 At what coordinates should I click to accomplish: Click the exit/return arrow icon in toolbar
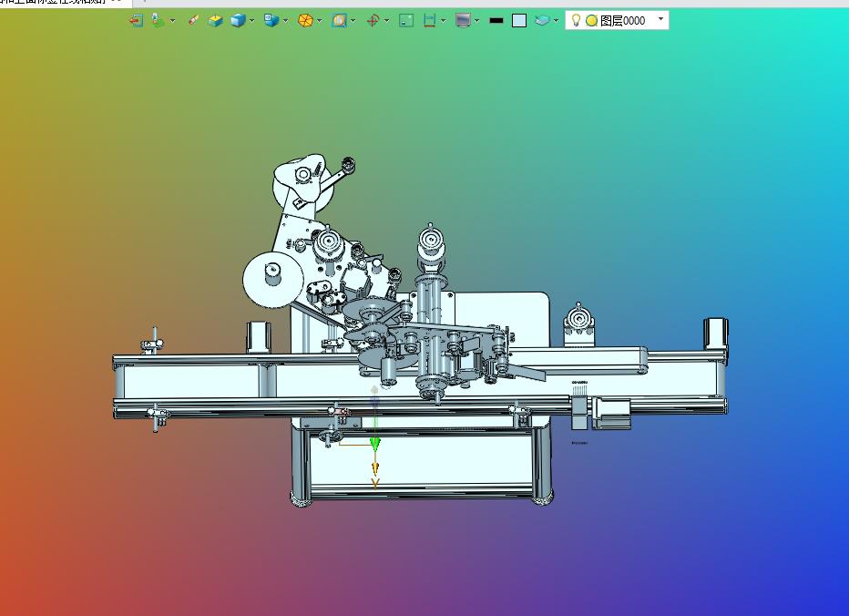pos(136,21)
